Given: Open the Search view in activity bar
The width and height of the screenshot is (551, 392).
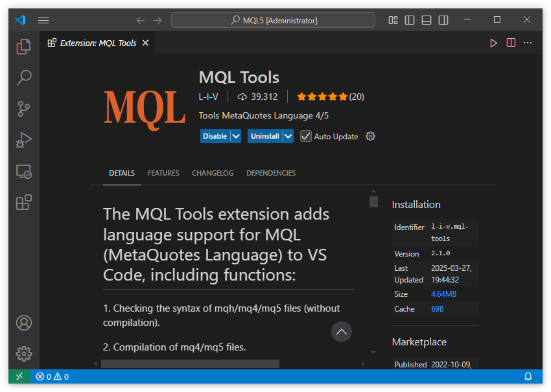Looking at the screenshot, I should (24, 78).
